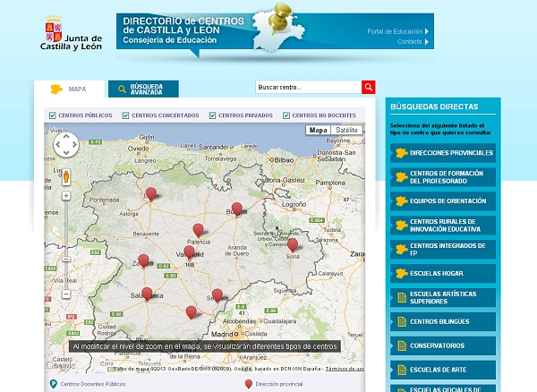537x392 pixels.
Task: Open Direcciones Provinciales direct search
Action: [443, 153]
